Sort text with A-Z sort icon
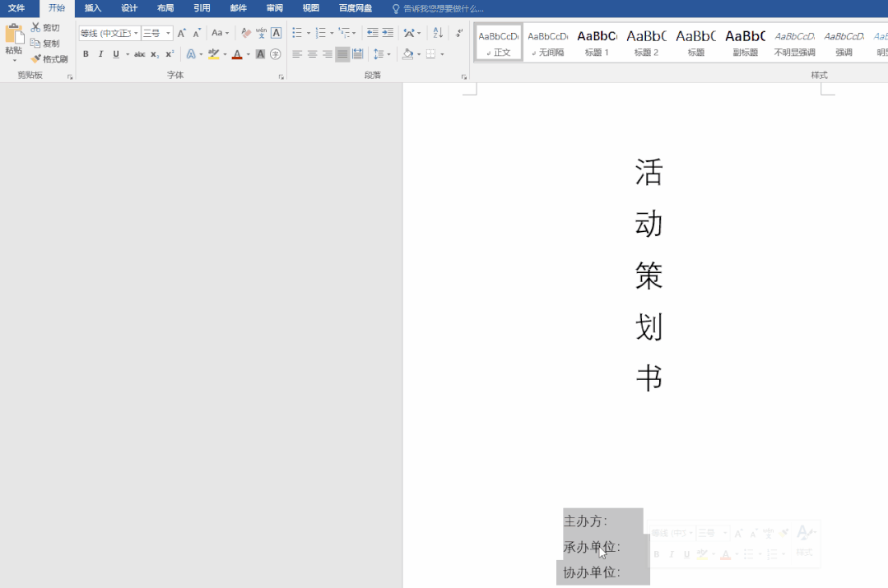888x588 pixels. click(x=438, y=33)
